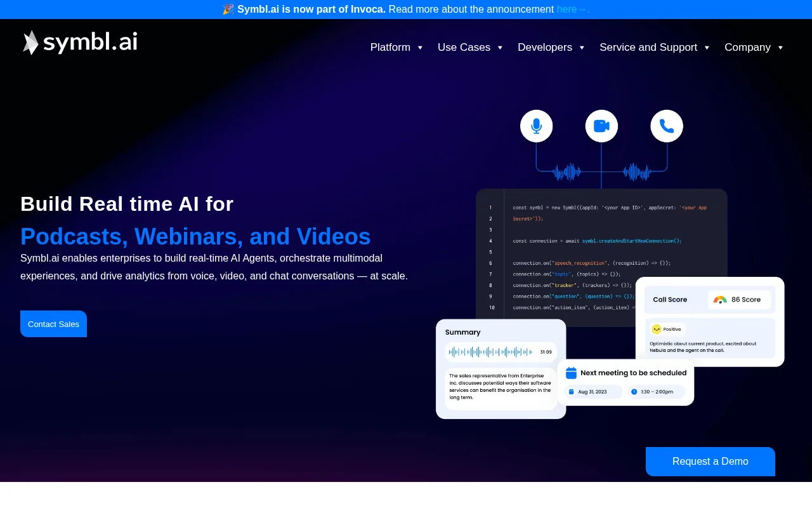Click the Contact Sales button
Image resolution: width=812 pixels, height=508 pixels.
[53, 324]
